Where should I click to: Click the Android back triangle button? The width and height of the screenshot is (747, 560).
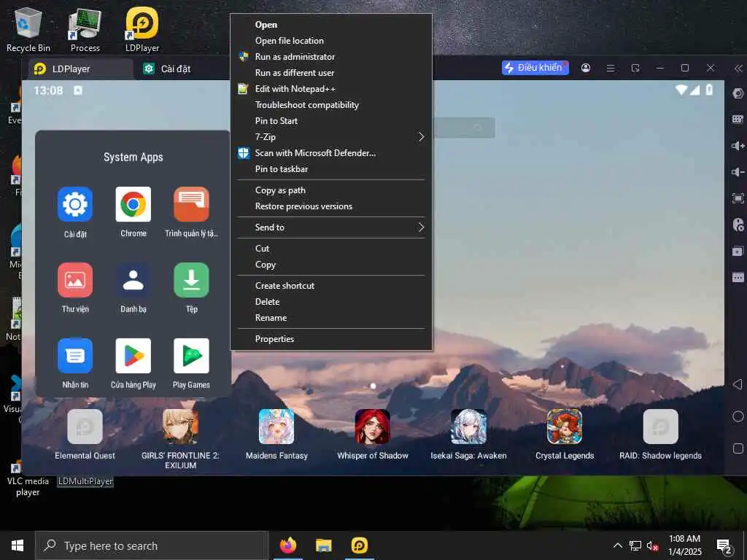[738, 384]
